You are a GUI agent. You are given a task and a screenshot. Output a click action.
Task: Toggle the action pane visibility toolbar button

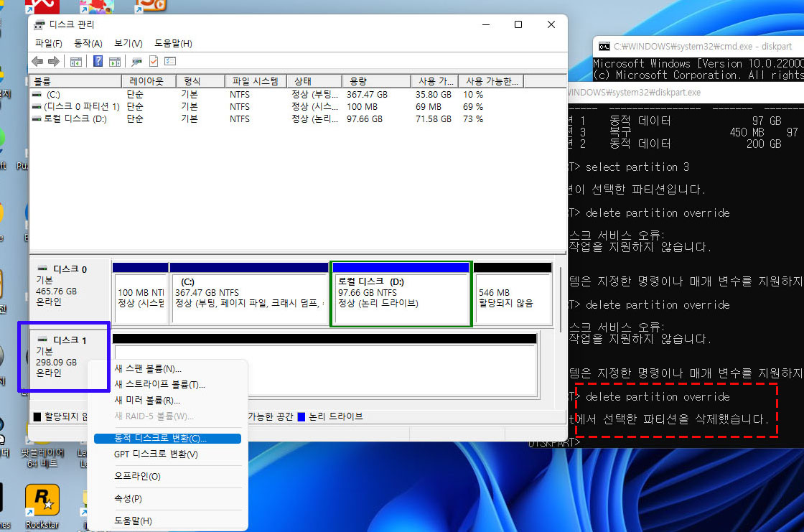114,61
